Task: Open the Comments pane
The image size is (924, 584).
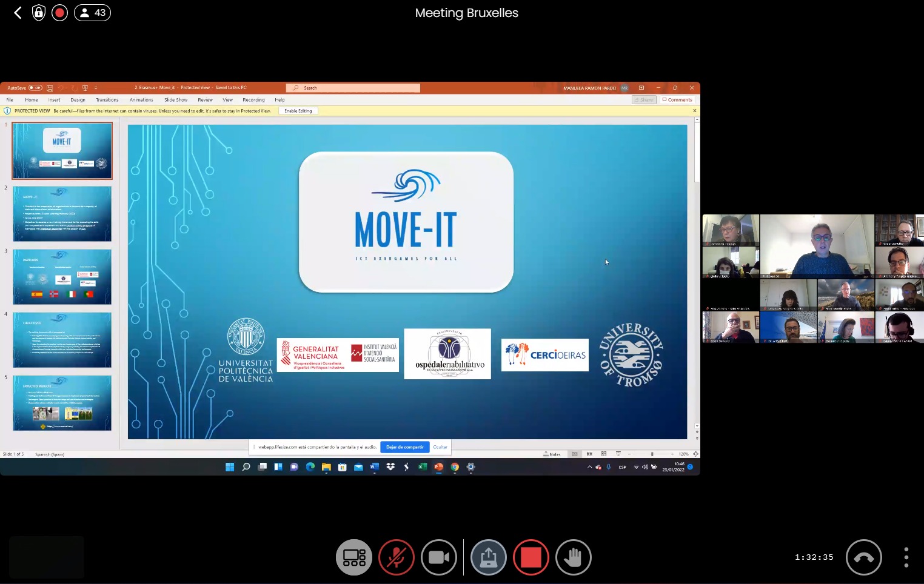Action: pyautogui.click(x=677, y=100)
